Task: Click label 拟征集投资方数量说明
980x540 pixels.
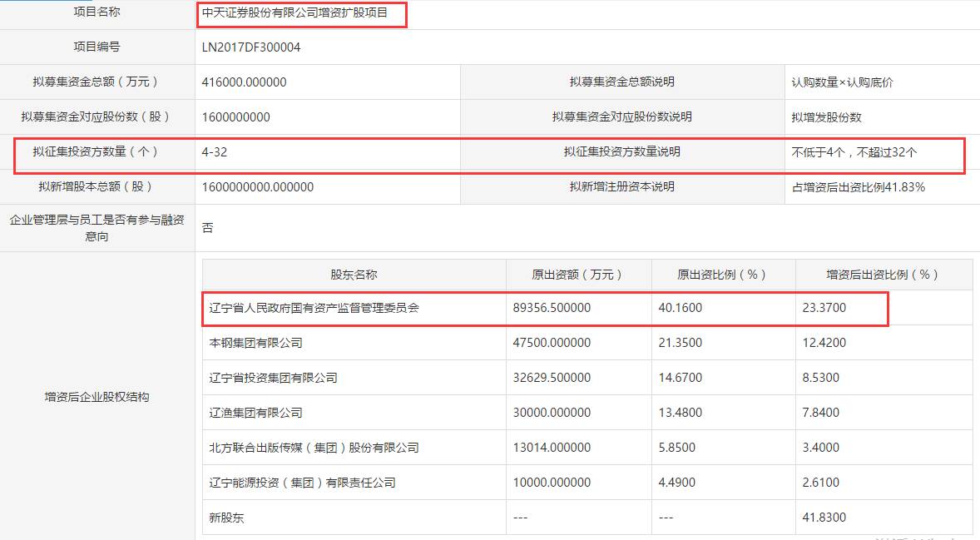Action: 622,152
